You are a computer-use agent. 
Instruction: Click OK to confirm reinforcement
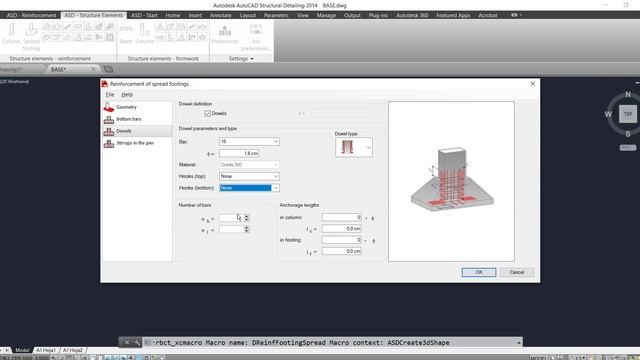coord(479,272)
